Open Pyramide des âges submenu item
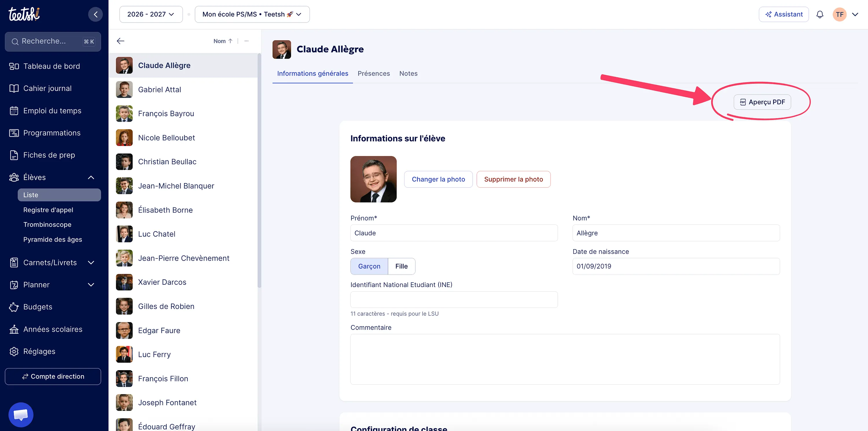This screenshot has width=868, height=431. (53, 240)
